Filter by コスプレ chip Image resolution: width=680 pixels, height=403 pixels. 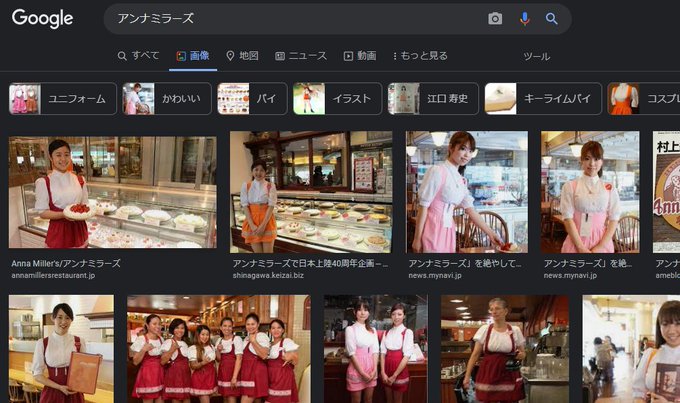click(644, 98)
